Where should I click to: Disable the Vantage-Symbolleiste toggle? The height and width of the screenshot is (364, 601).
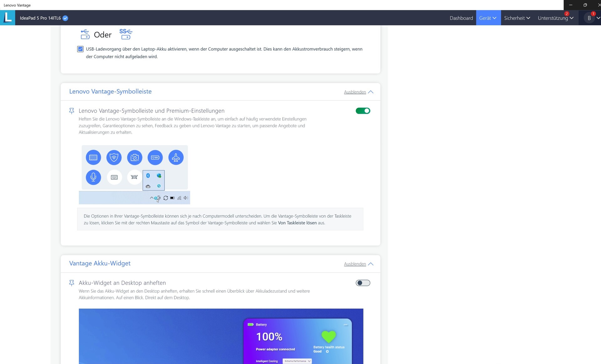click(x=363, y=111)
